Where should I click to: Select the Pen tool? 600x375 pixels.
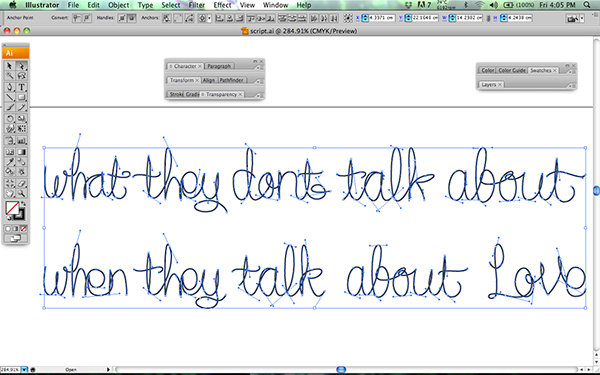pos(10,87)
